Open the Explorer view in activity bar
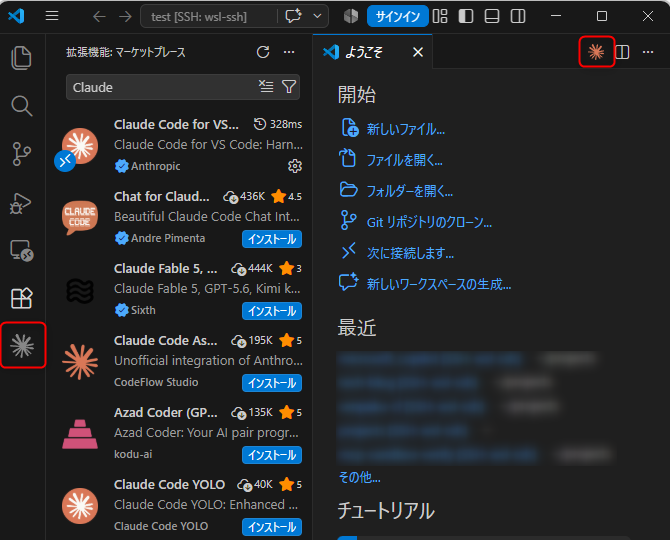 pos(21,58)
